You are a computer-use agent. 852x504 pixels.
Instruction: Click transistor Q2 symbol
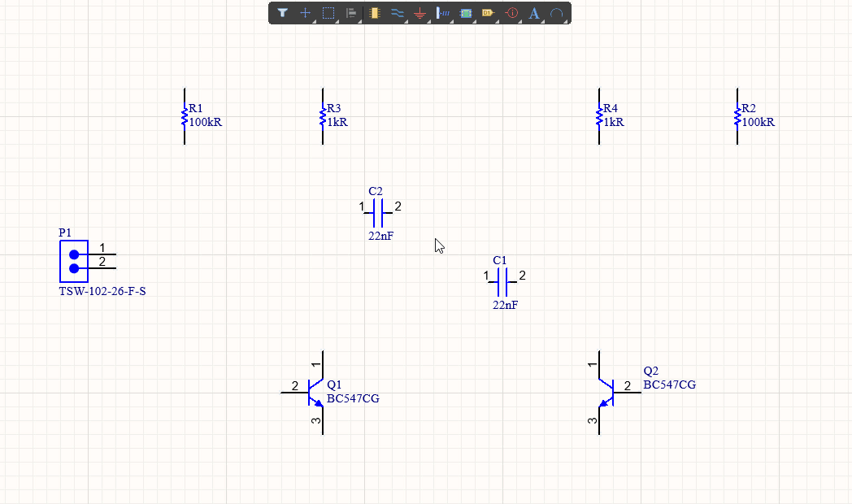tap(606, 393)
